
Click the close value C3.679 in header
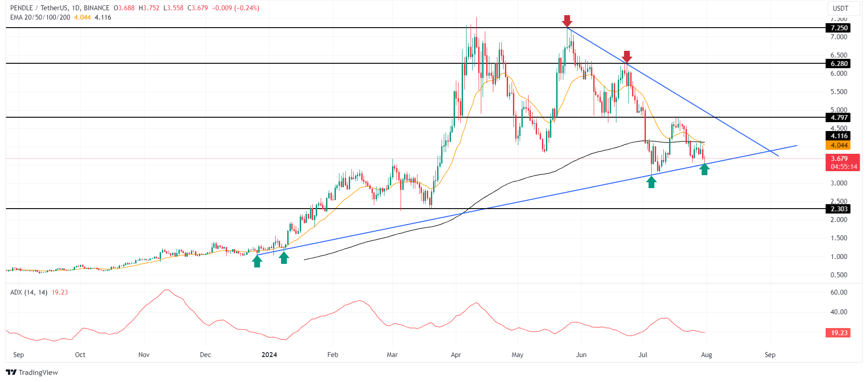point(197,8)
